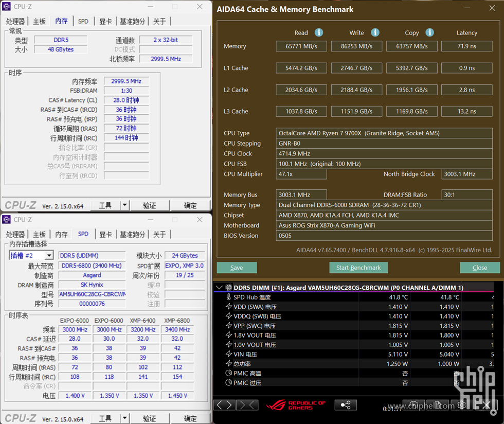Click the XMP-6800 column header

tap(177, 321)
